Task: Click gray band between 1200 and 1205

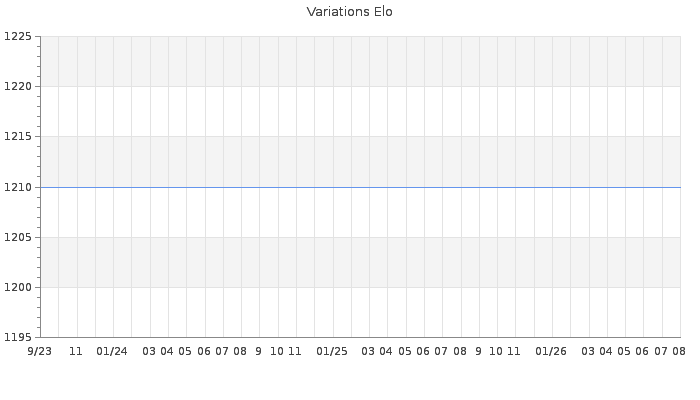Action: [361, 262]
